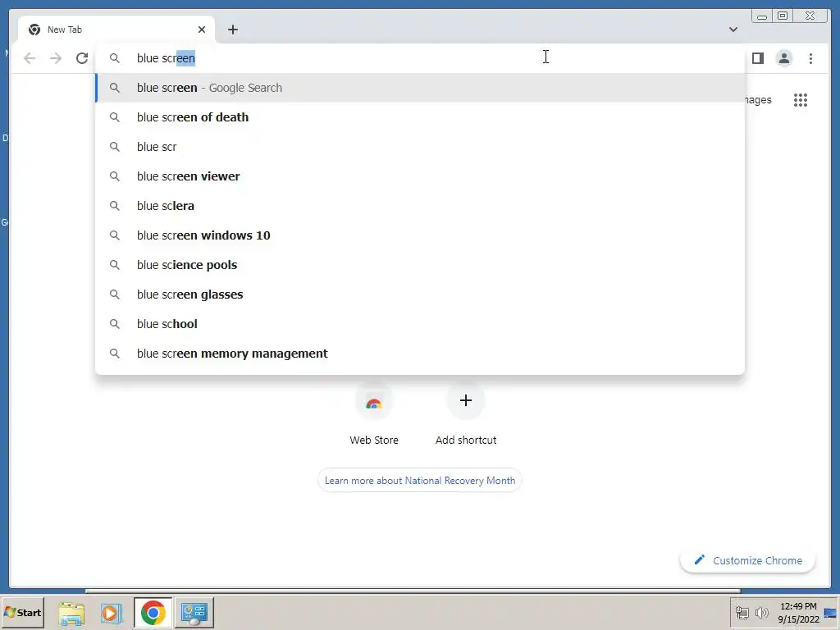The height and width of the screenshot is (630, 840).
Task: Choose 'blue screen of death' suggestion
Action: 420,117
